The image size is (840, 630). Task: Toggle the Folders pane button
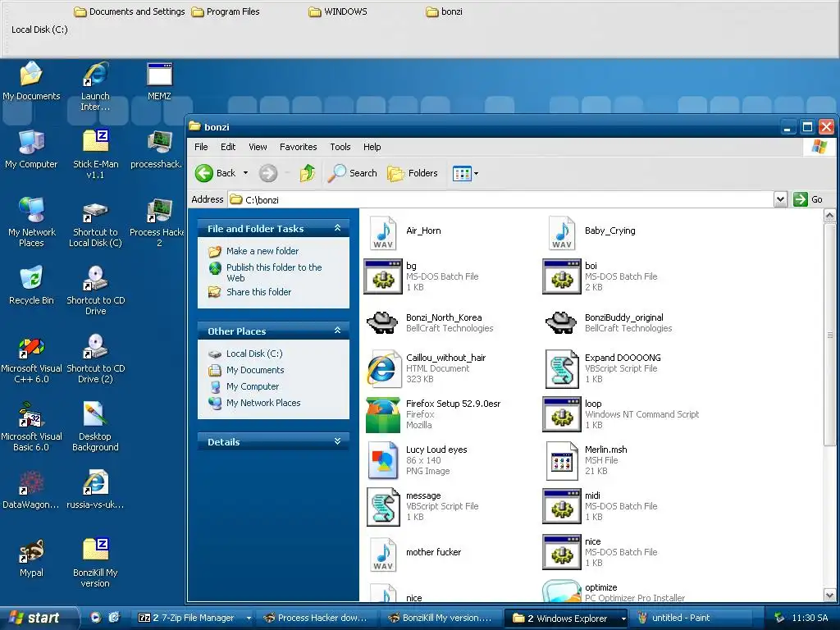pyautogui.click(x=413, y=173)
